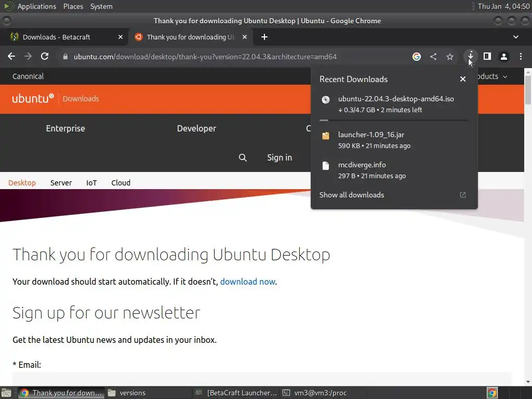Image resolution: width=532 pixels, height=399 pixels.
Task: Toggle the Chrome downloads toolbar icon
Action: pos(471,56)
